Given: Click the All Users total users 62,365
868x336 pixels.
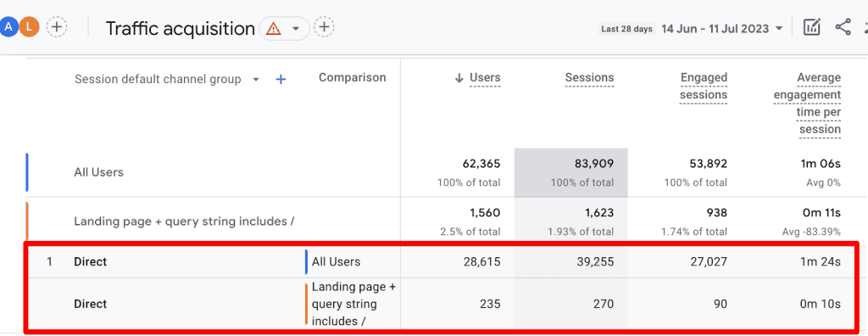Looking at the screenshot, I should pyautogui.click(x=481, y=164).
